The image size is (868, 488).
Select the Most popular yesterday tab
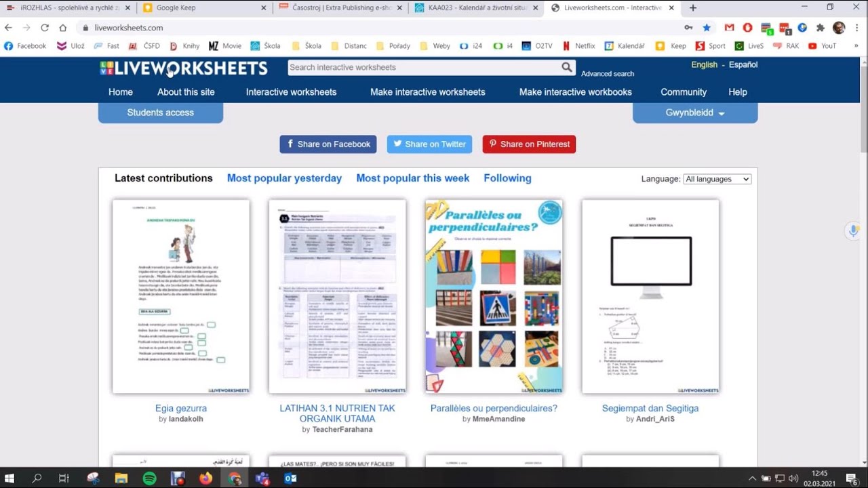click(284, 178)
